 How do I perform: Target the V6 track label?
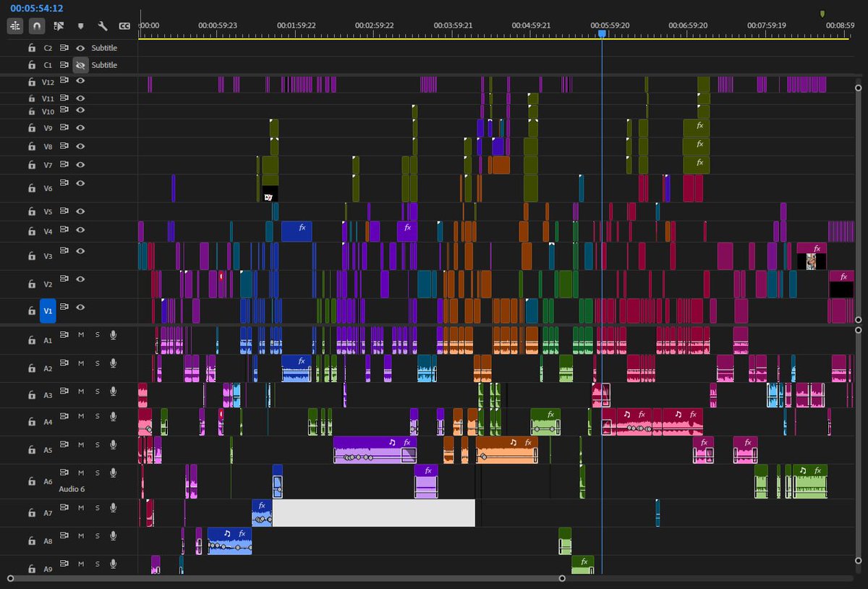pos(48,188)
